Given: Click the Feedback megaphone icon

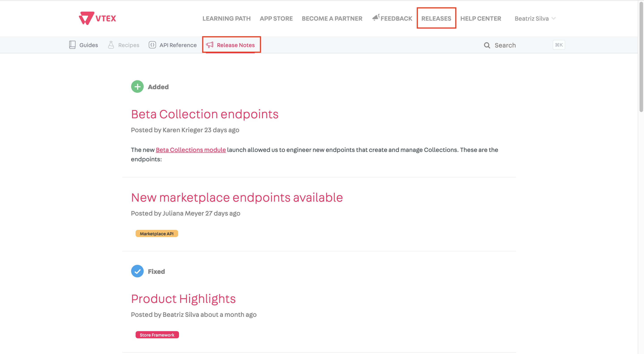Looking at the screenshot, I should (376, 17).
